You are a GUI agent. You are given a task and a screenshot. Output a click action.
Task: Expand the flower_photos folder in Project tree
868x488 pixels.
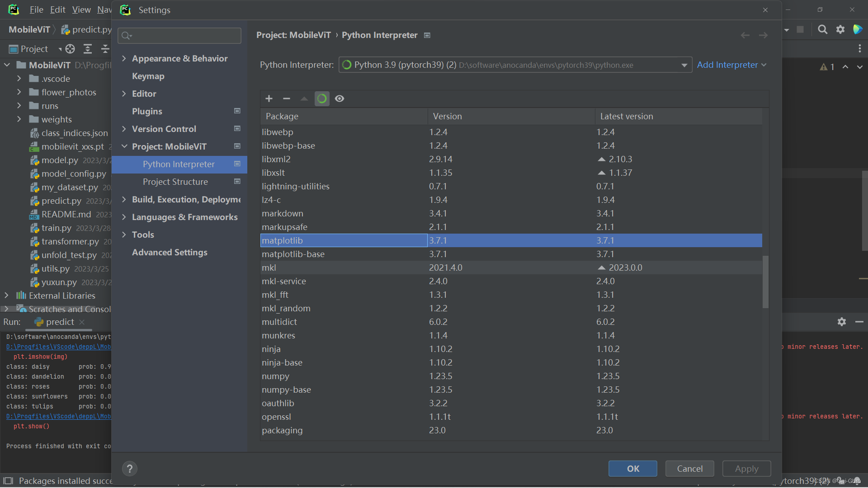19,92
